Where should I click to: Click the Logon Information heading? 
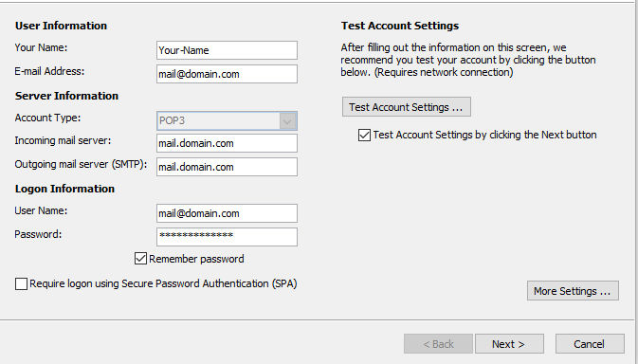(x=64, y=189)
